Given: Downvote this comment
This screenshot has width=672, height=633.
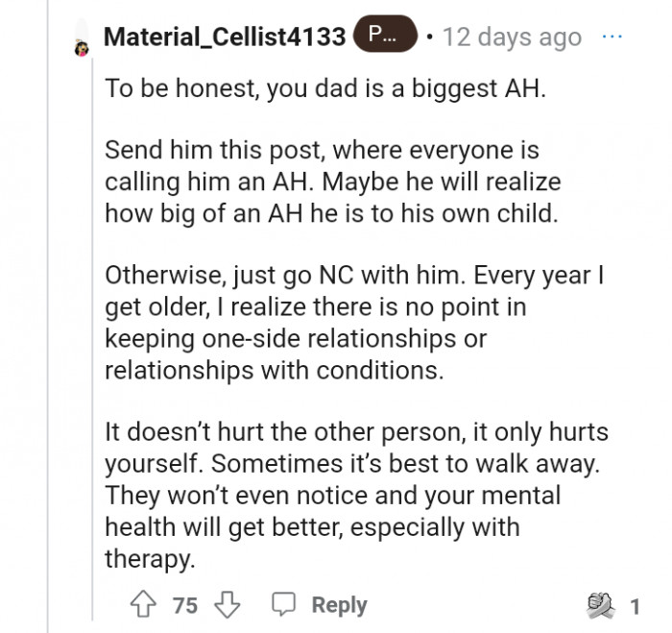Looking at the screenshot, I should pos(226,604).
